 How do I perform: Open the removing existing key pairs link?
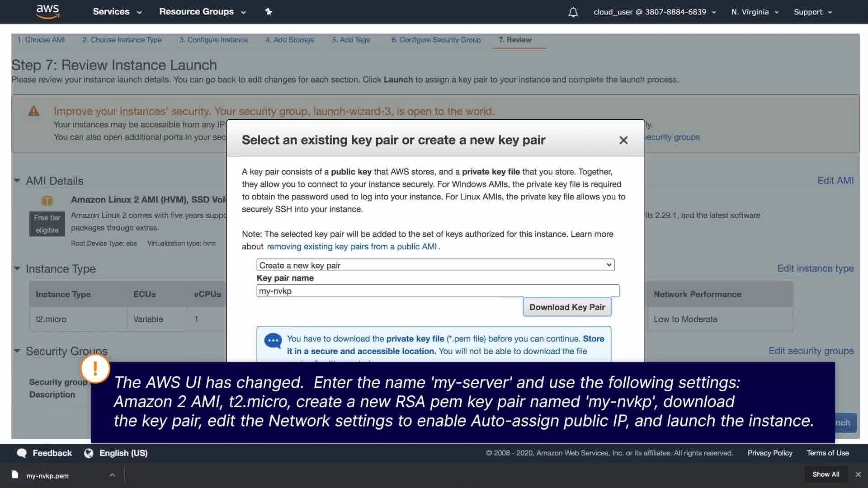(352, 247)
